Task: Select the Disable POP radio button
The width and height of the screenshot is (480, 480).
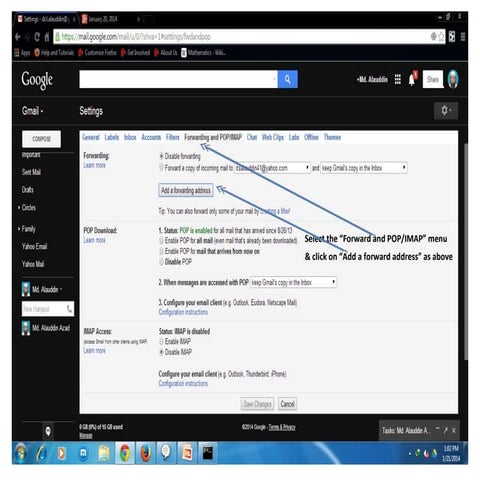Action: click(x=161, y=262)
